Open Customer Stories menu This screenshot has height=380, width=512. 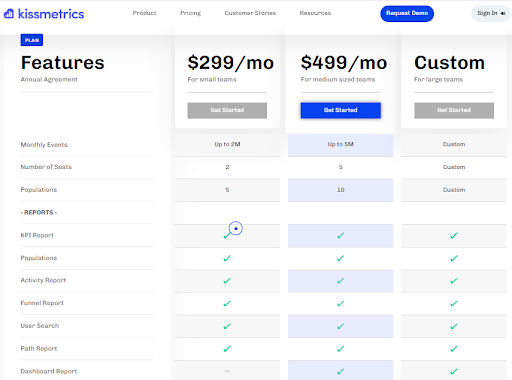pyautogui.click(x=250, y=13)
